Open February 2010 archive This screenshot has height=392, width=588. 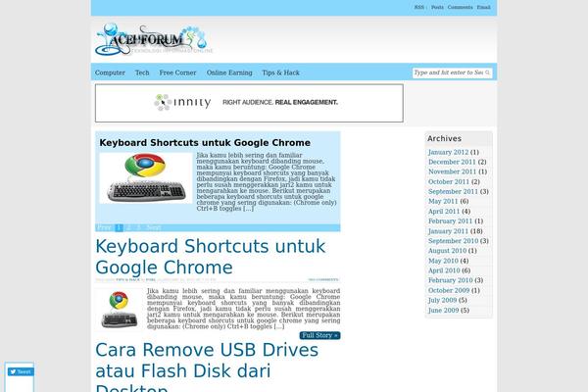click(x=451, y=280)
